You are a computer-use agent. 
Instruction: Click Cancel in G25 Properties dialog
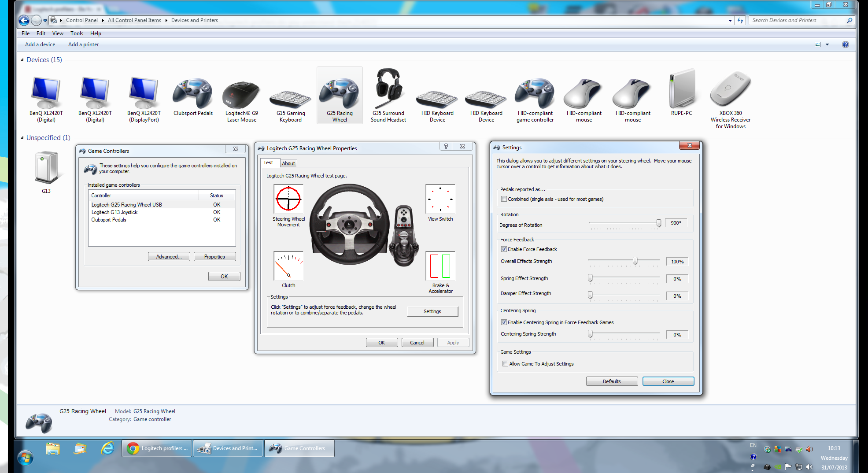click(x=417, y=343)
